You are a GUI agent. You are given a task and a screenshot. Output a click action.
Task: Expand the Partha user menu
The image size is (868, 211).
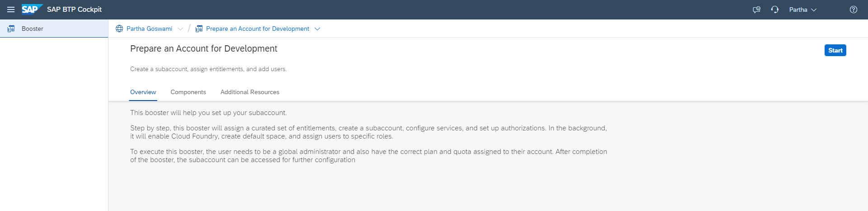803,10
